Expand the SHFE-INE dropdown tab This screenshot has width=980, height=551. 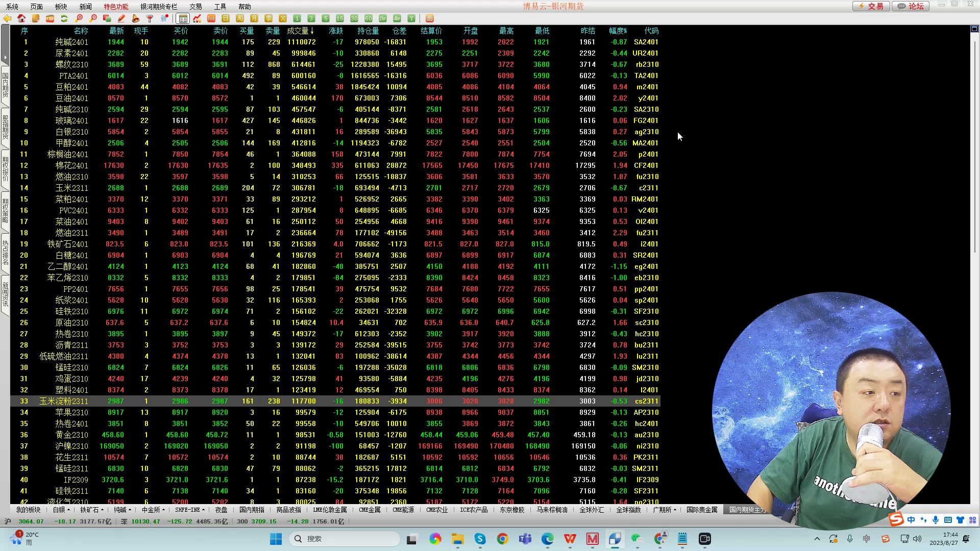tap(189, 510)
